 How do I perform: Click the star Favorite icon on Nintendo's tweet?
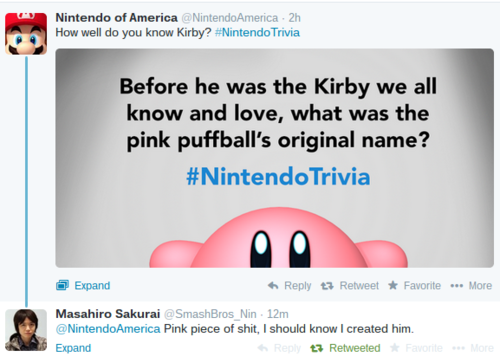click(393, 285)
